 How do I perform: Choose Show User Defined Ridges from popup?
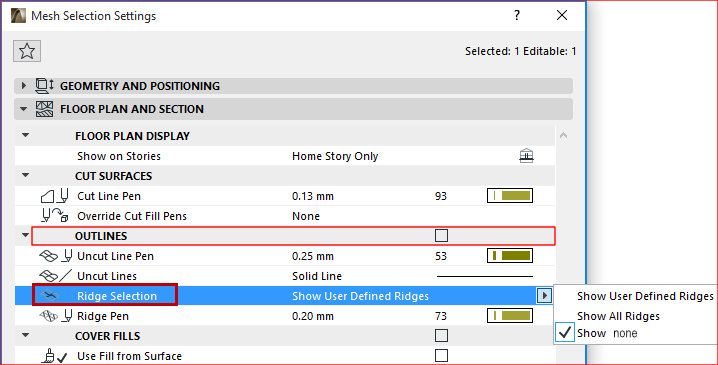[645, 296]
